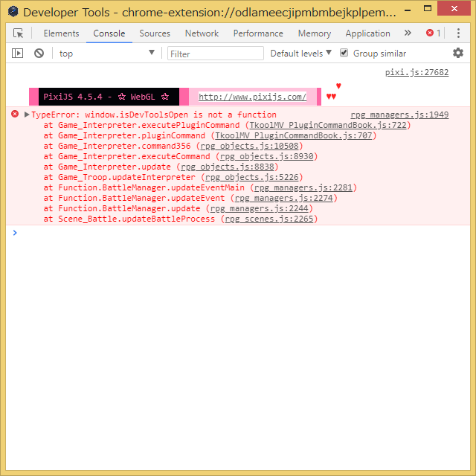The image size is (476, 476).
Task: Go to the Memory tab
Action: coord(315,33)
